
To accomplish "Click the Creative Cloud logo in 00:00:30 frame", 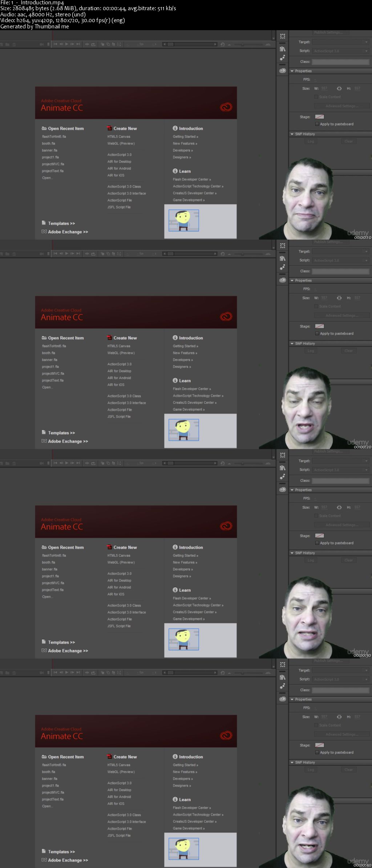I will (226, 526).
